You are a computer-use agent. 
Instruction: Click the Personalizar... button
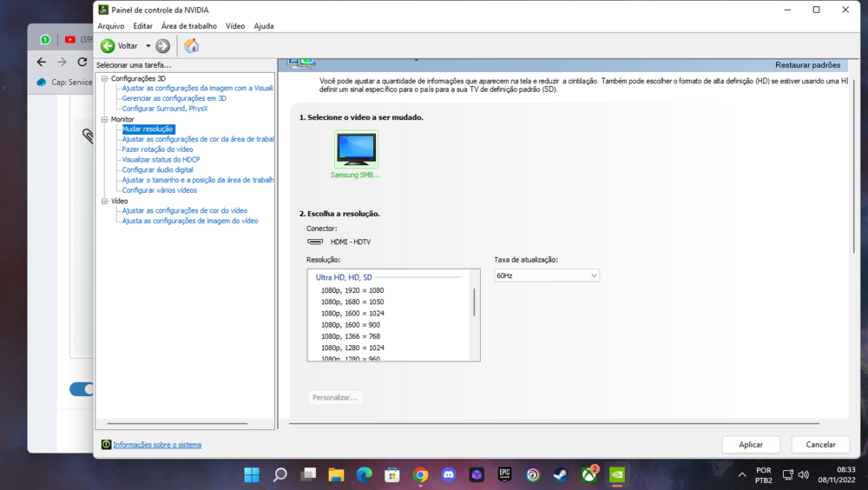(335, 397)
